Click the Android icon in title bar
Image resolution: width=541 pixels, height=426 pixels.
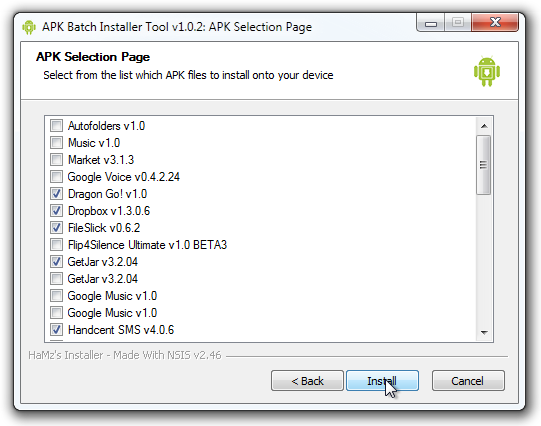coord(29,27)
